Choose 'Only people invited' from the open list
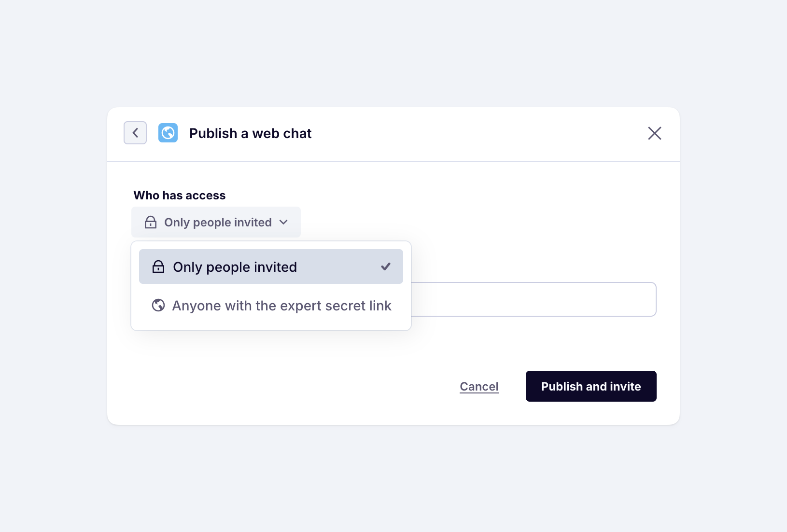This screenshot has width=787, height=532. (235, 267)
